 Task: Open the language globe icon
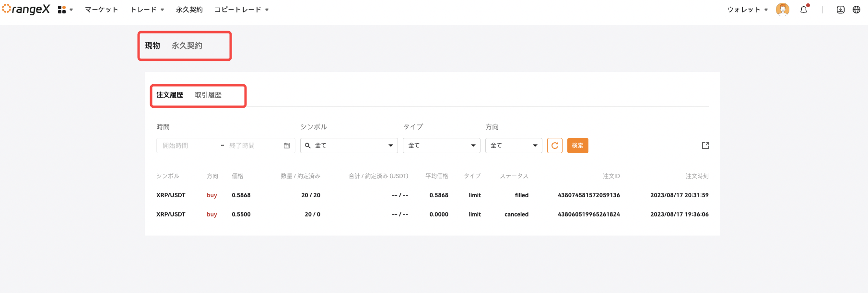click(856, 10)
